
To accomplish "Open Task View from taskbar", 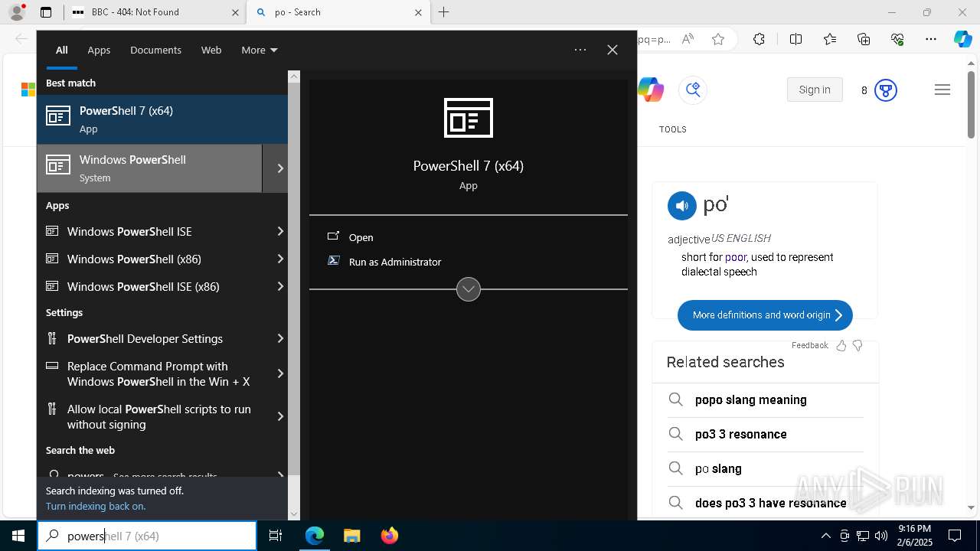I will coord(276,536).
